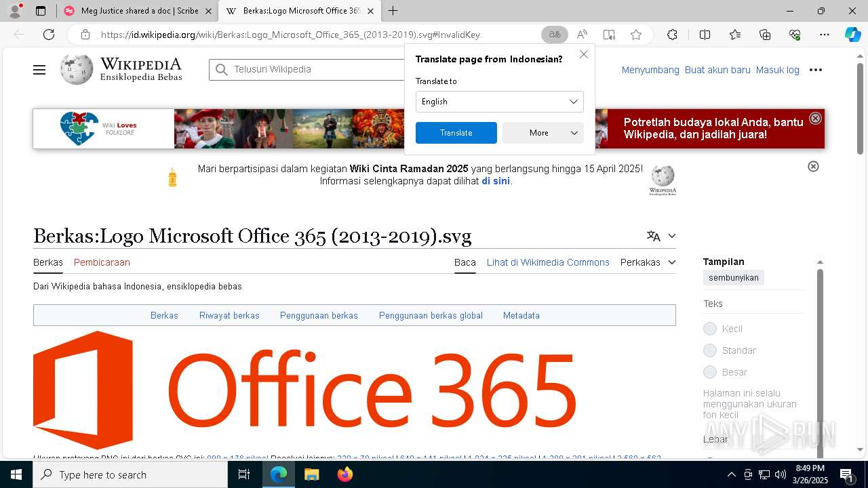Launch Firefox from taskbar

click(344, 474)
